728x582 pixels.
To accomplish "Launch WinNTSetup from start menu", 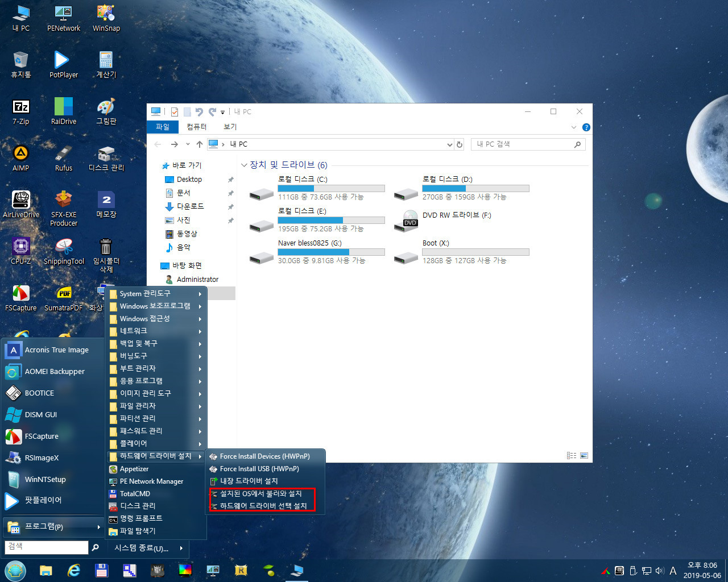I will coord(52,480).
